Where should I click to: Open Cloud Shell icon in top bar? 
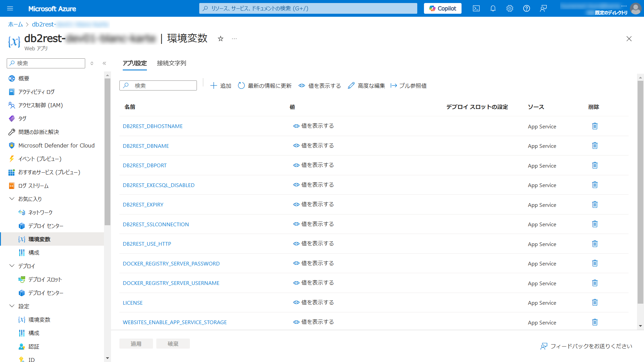tap(476, 8)
